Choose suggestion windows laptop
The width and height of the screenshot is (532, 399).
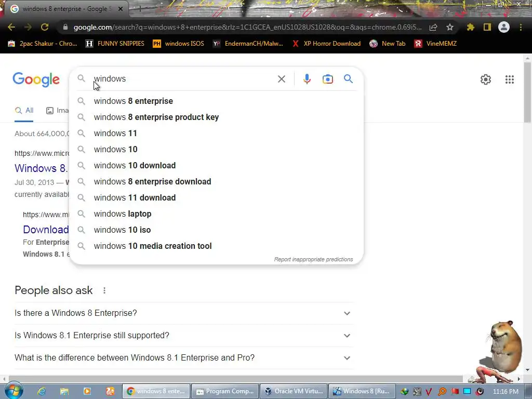pos(216,214)
